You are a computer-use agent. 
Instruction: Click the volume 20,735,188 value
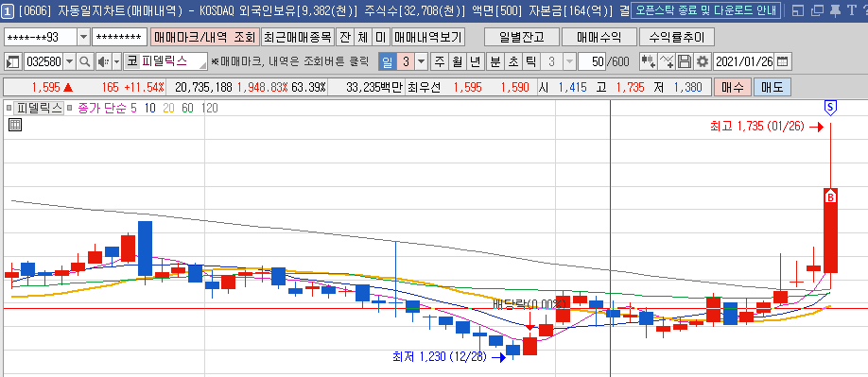pyautogui.click(x=203, y=87)
